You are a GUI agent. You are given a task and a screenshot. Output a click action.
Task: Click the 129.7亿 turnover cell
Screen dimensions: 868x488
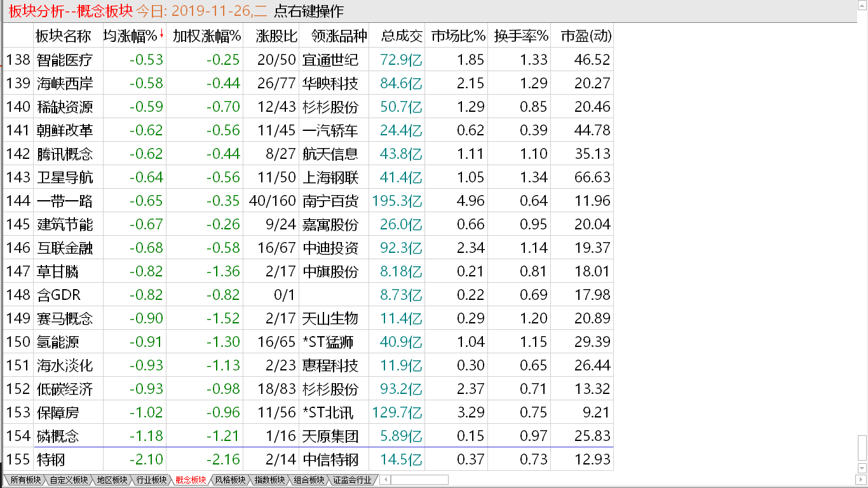point(398,412)
